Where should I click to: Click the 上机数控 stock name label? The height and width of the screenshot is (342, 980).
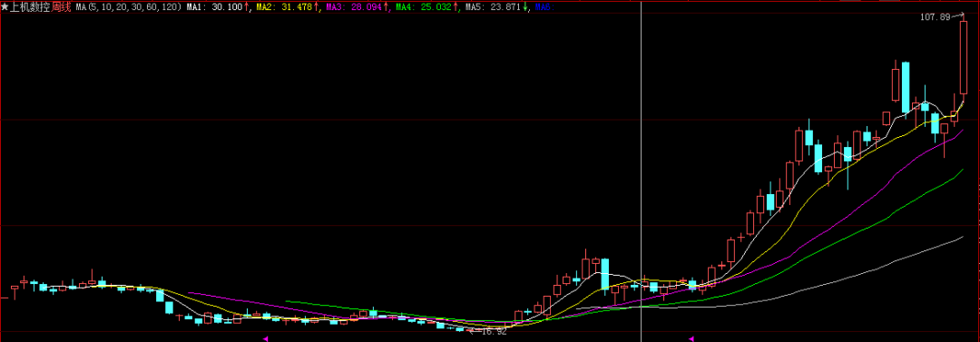coord(30,7)
